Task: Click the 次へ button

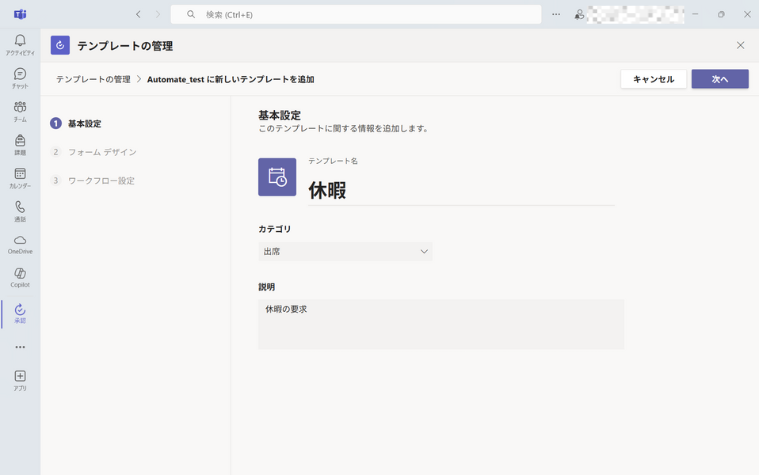Action: pyautogui.click(x=720, y=79)
